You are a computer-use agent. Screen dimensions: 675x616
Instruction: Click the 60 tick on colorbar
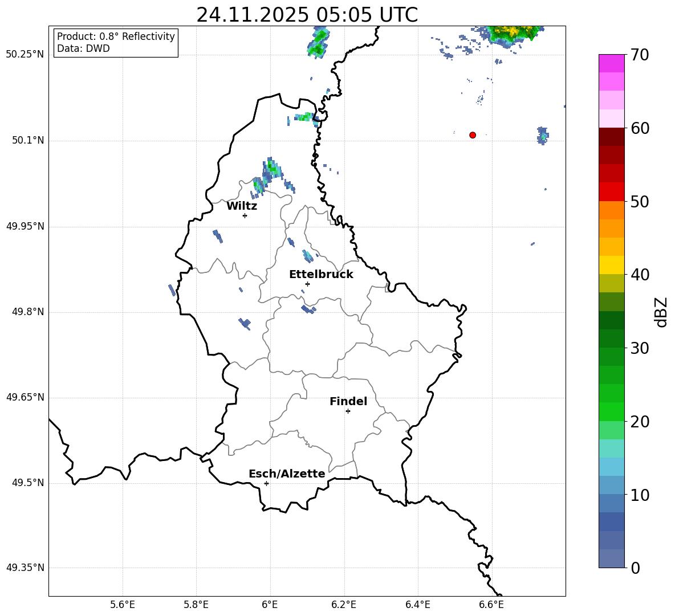point(640,128)
